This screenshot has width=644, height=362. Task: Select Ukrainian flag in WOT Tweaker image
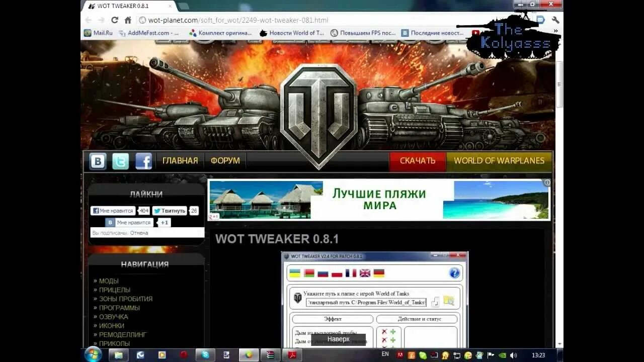(x=294, y=273)
